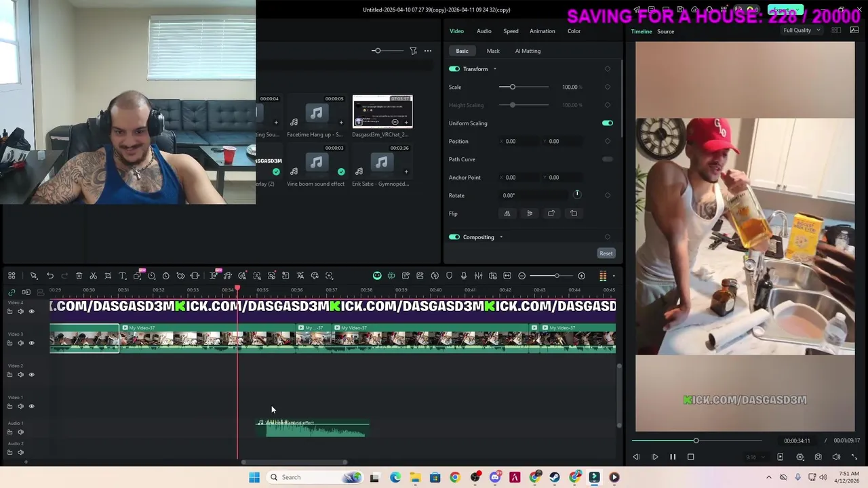Toggle the Compositing switch
Screen dimensions: 868x488
[x=454, y=237]
